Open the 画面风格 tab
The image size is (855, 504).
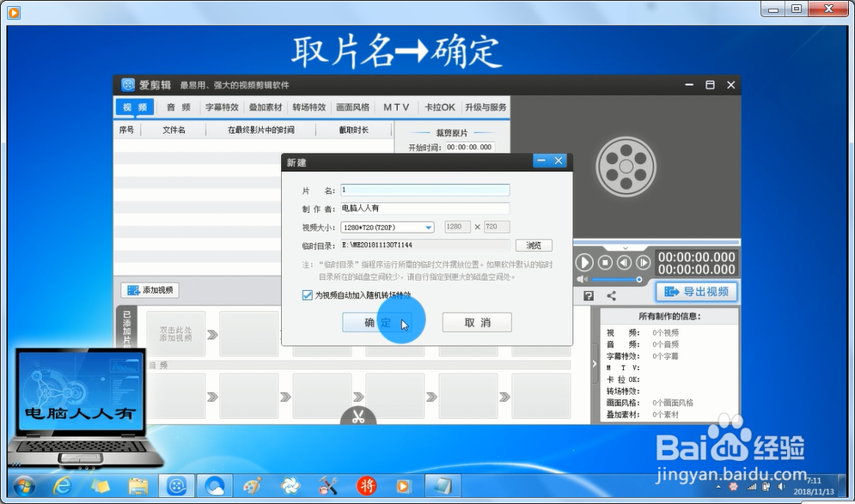click(352, 107)
